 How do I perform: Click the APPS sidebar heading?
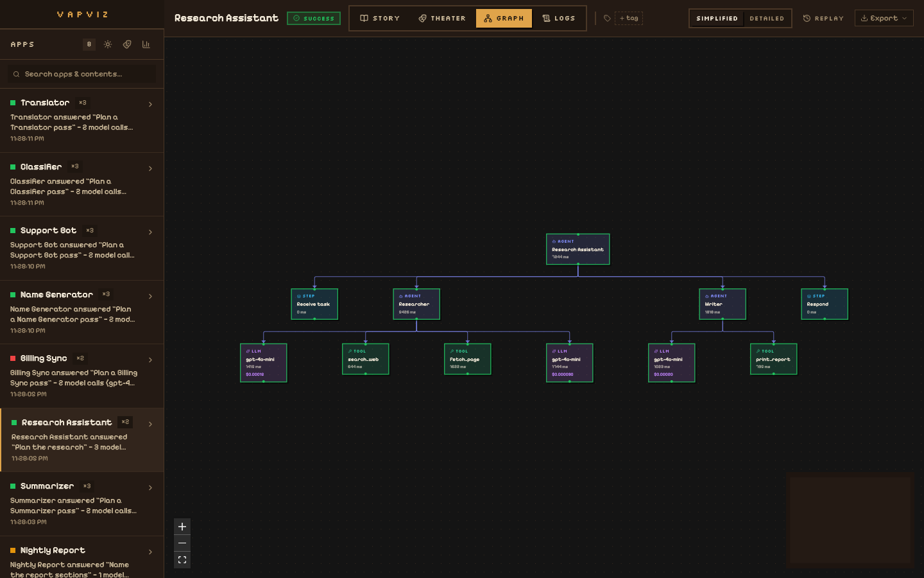pyautogui.click(x=22, y=44)
